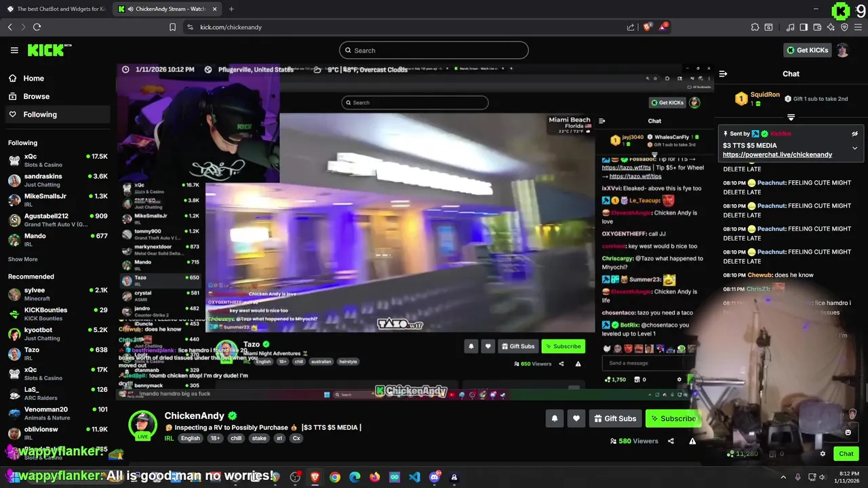This screenshot has width=868, height=488.
Task: Click the Get KICKs button
Action: 808,50
